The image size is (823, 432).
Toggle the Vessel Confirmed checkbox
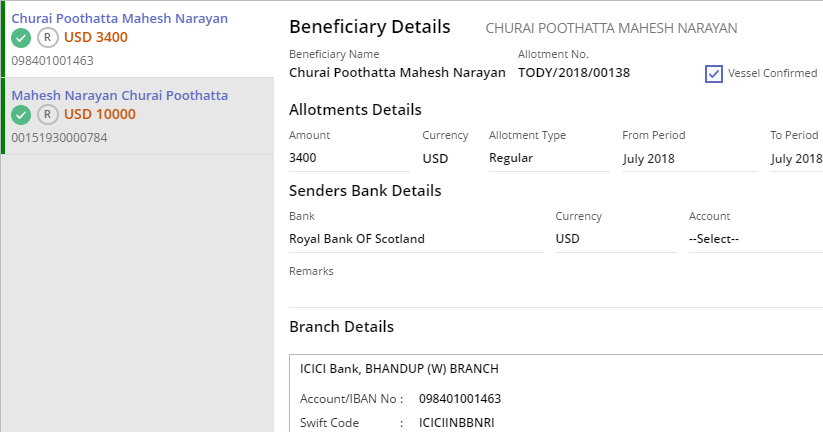coord(714,73)
